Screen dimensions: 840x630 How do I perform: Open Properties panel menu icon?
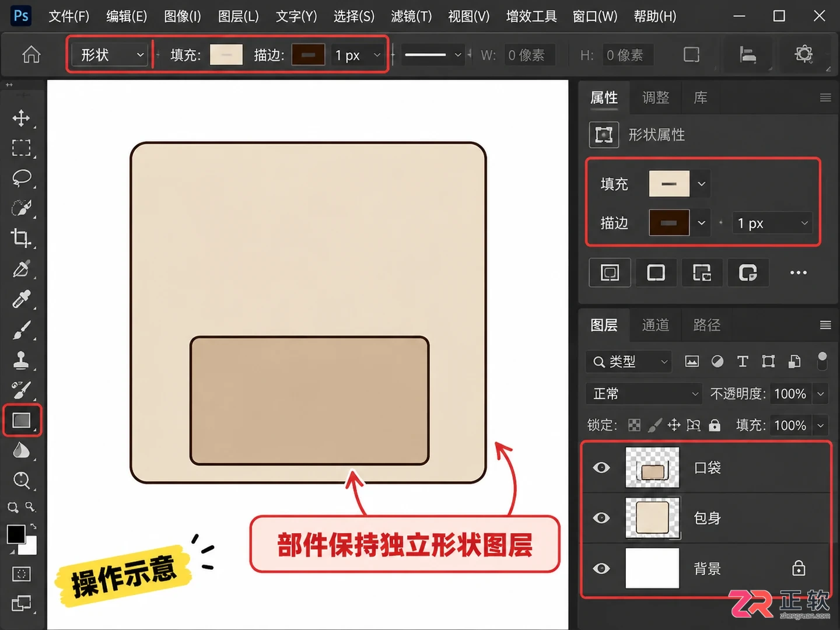(825, 97)
